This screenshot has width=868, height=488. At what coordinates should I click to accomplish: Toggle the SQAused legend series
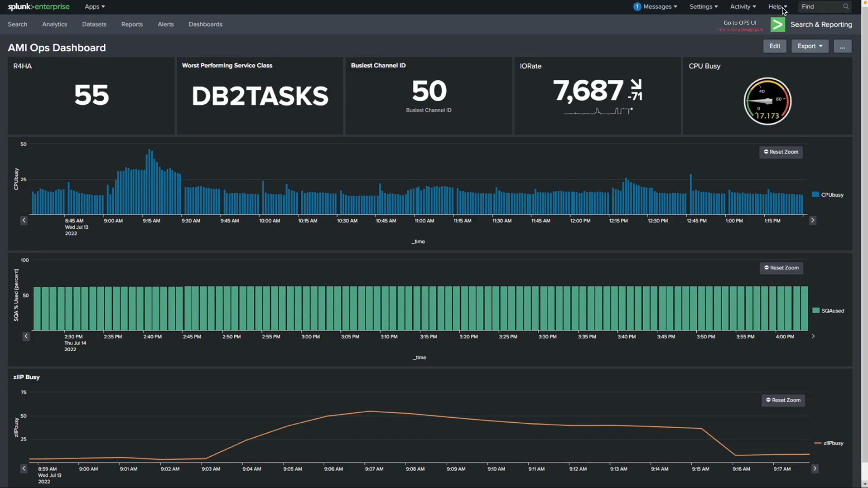point(828,311)
